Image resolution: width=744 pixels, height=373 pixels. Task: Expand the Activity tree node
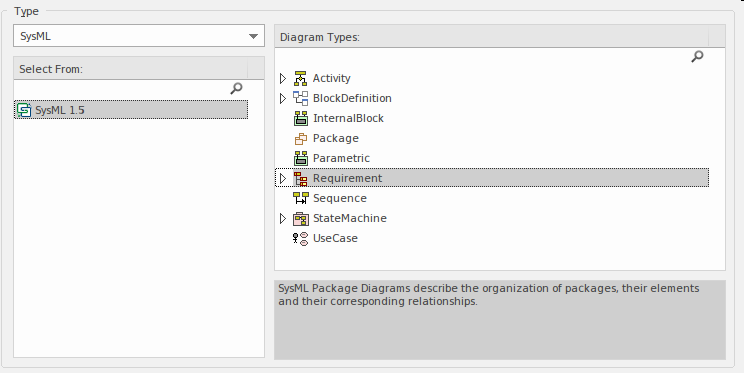point(283,78)
